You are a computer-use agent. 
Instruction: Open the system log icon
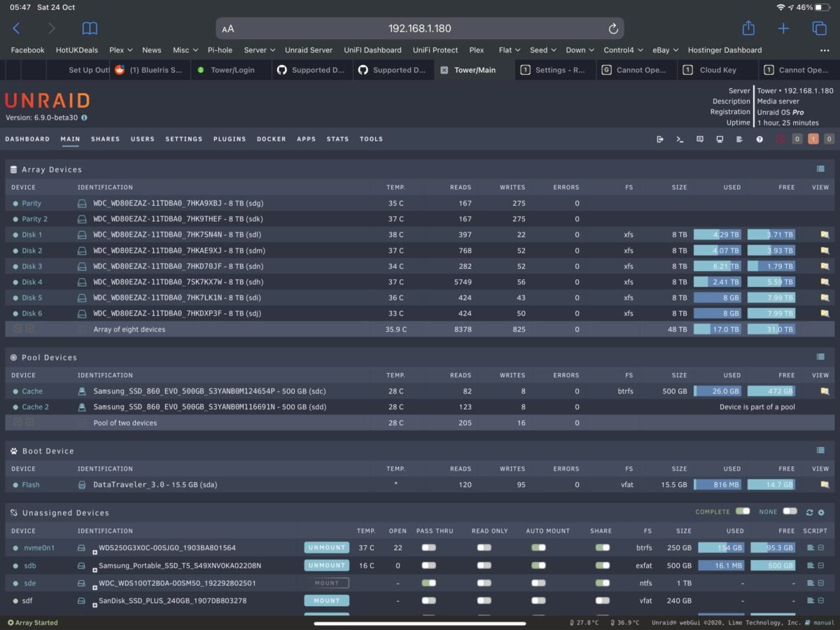tap(739, 139)
